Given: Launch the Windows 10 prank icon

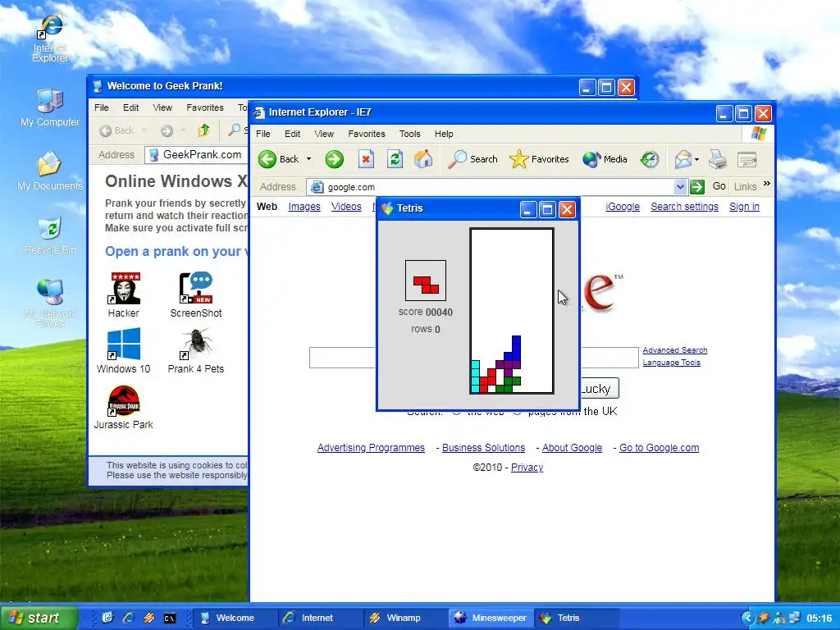Looking at the screenshot, I should click(124, 350).
